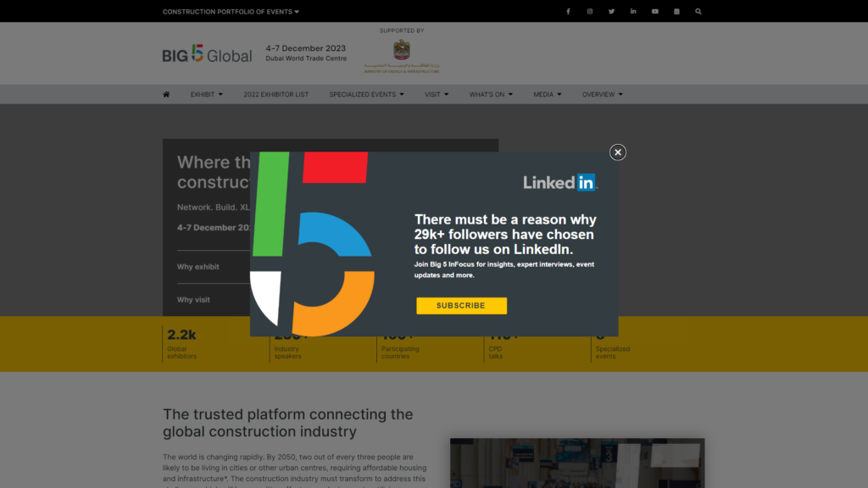Click the Participating countries stat label
868x488 pixels.
[x=400, y=352]
